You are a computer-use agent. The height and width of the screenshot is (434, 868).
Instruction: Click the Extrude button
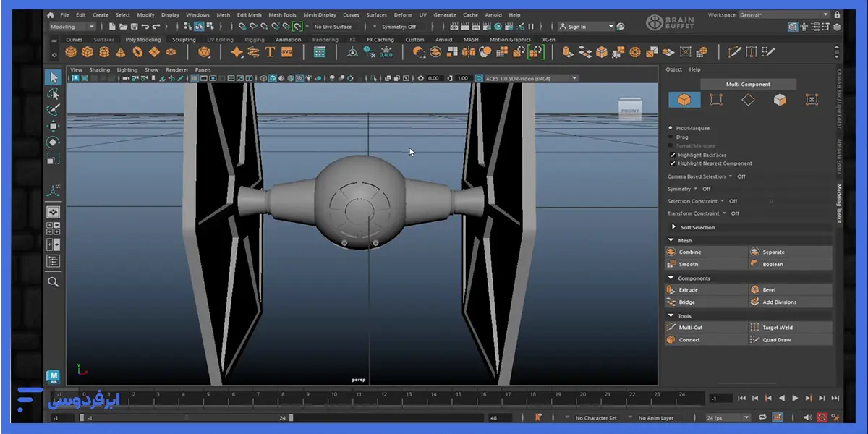point(707,289)
